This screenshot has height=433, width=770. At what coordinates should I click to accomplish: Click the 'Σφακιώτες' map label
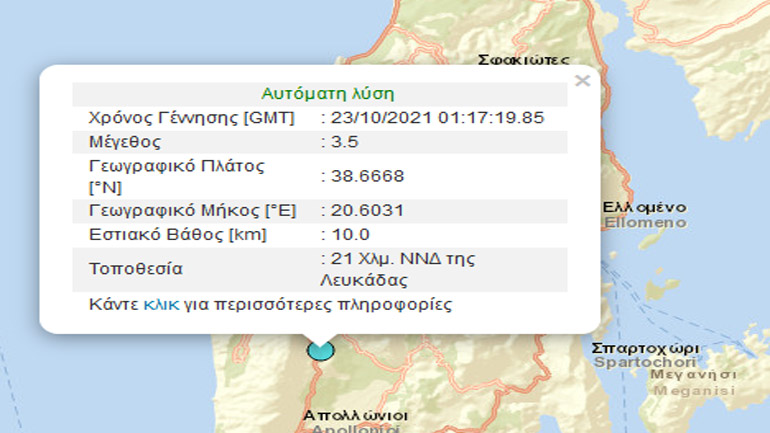(x=523, y=60)
